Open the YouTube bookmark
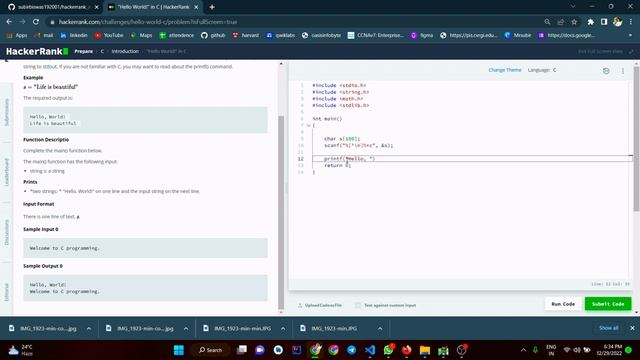The image size is (640, 360). [x=109, y=36]
